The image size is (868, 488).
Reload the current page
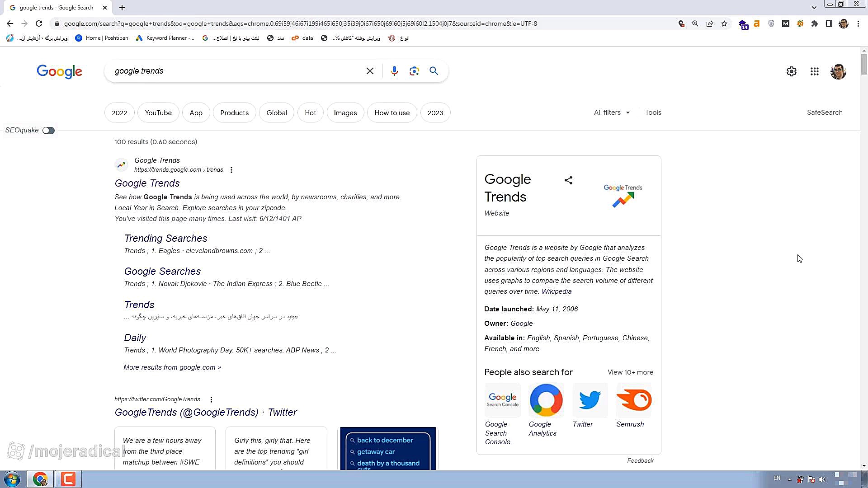[39, 23]
